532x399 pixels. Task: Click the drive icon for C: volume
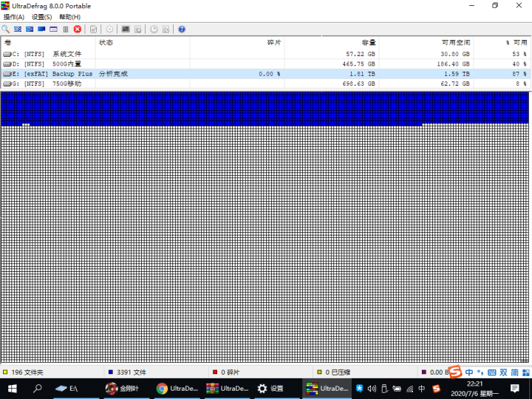point(7,54)
